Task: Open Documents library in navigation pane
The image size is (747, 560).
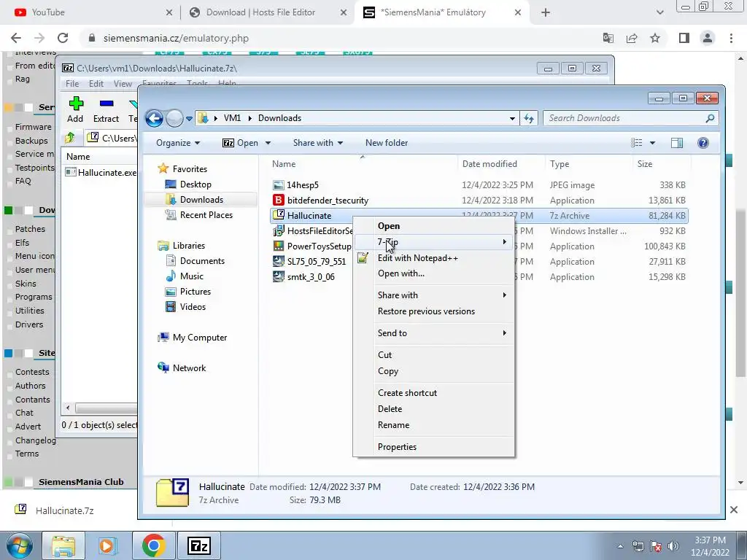Action: pyautogui.click(x=202, y=261)
